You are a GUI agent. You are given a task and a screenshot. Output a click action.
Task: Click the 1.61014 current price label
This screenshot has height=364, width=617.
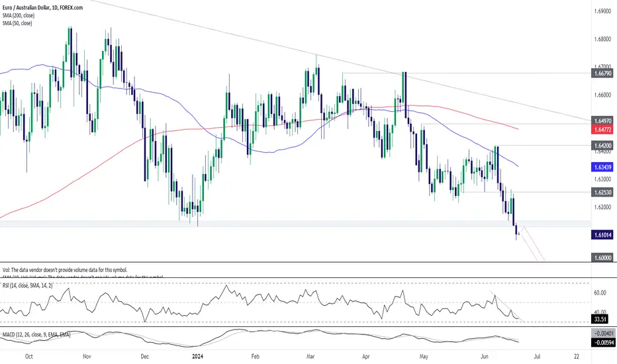coord(602,235)
